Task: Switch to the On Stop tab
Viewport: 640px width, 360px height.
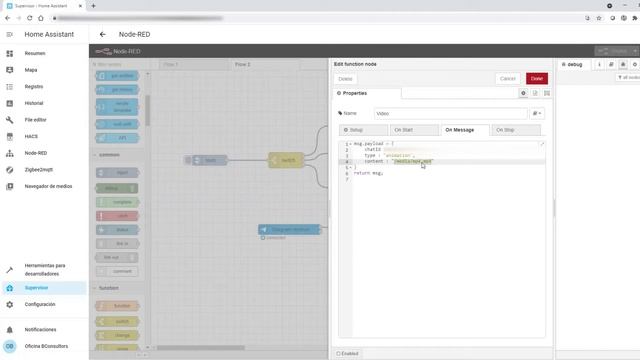Action: (x=516, y=130)
